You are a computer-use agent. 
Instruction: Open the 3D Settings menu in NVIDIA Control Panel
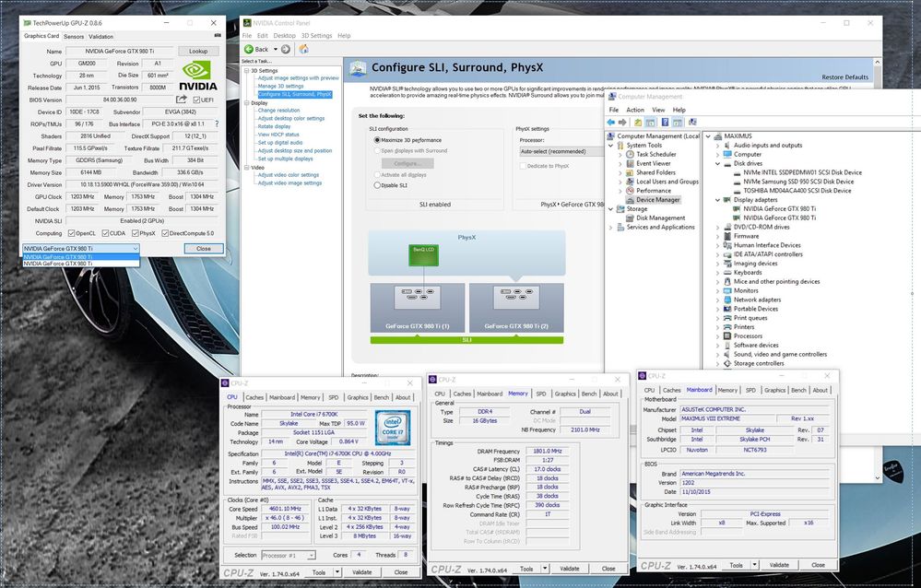[x=316, y=36]
